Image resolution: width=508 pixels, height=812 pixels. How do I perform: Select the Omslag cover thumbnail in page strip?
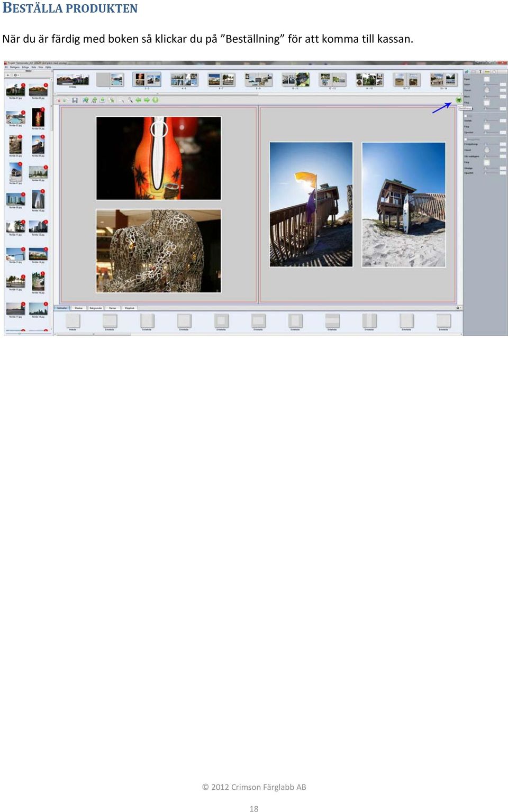coord(73,80)
